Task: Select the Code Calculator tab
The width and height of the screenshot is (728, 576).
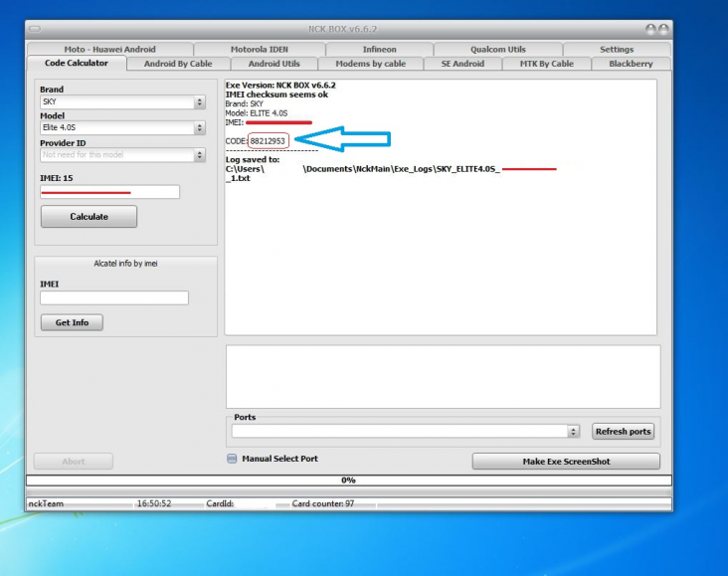Action: [77, 64]
